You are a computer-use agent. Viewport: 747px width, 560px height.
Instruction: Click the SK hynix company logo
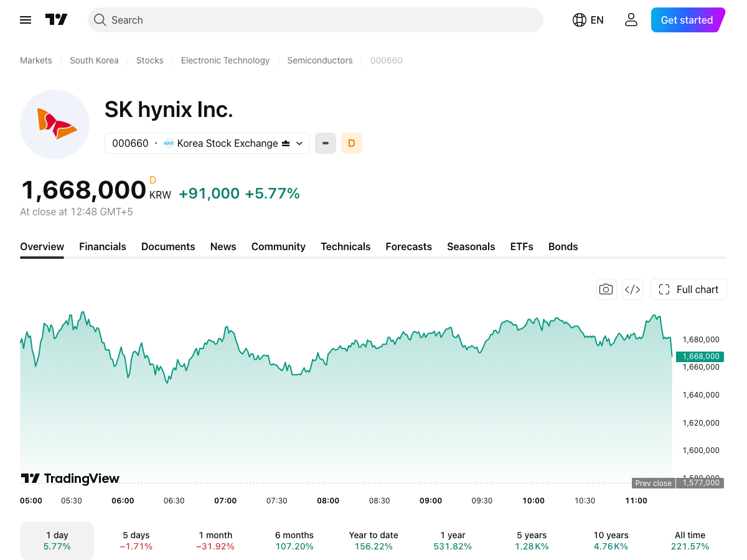(55, 124)
